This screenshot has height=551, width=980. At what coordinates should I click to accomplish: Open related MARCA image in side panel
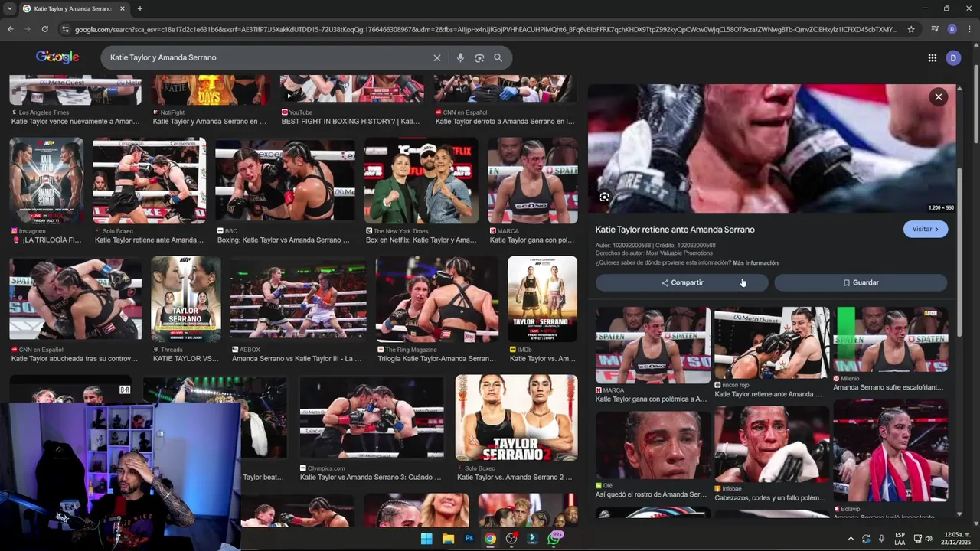(653, 346)
